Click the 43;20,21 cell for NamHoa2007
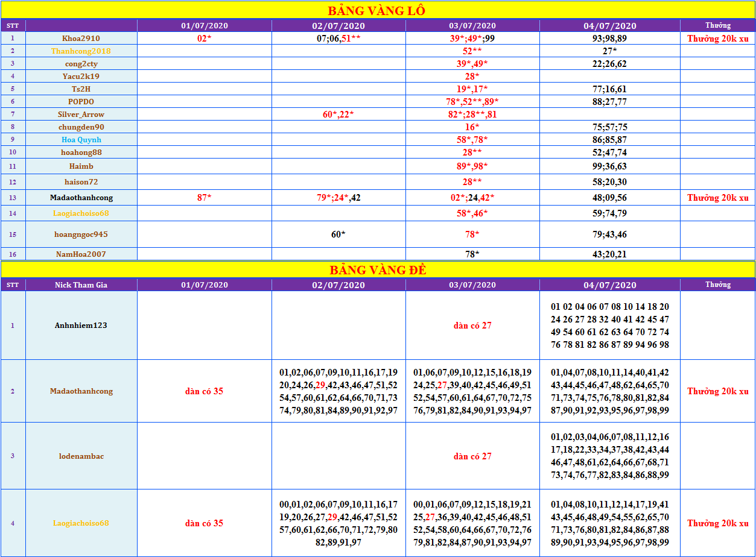Image resolution: width=756 pixels, height=557 pixels. pos(610,254)
